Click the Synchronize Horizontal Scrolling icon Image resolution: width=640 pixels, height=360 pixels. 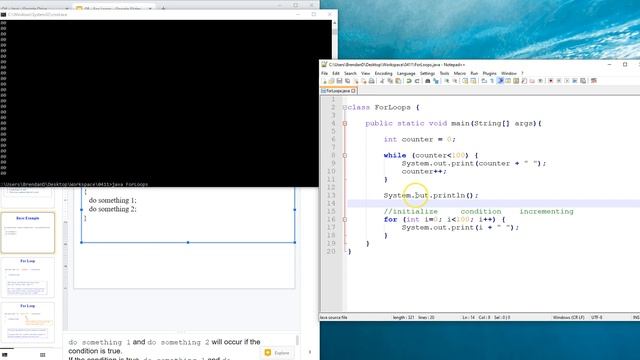(473, 81)
